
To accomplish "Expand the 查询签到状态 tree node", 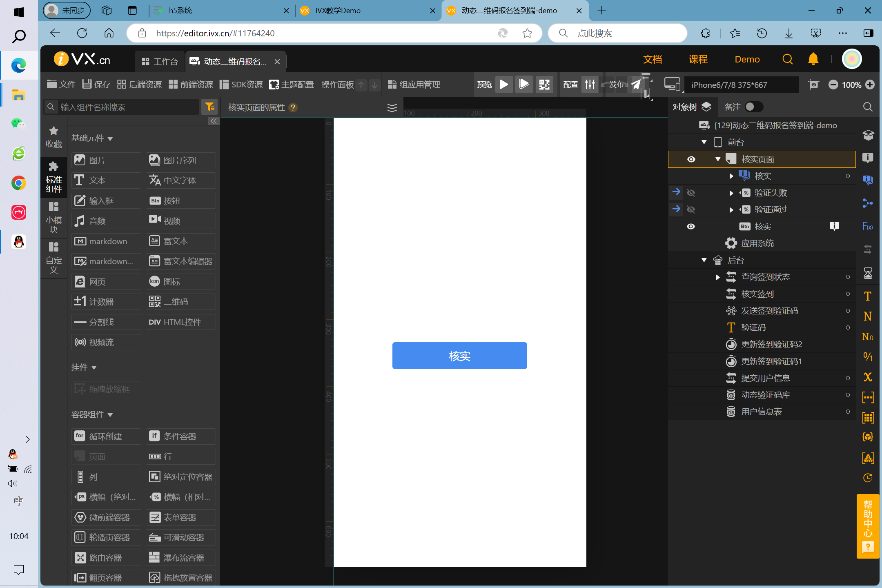I will (718, 277).
